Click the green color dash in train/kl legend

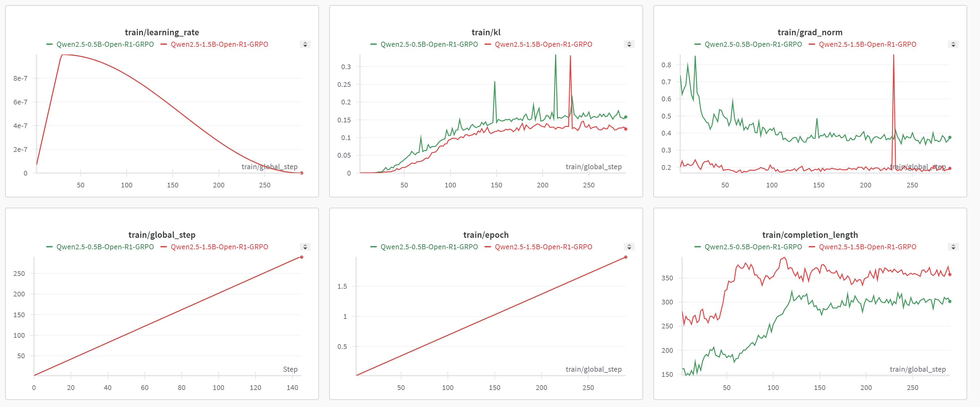point(373,45)
